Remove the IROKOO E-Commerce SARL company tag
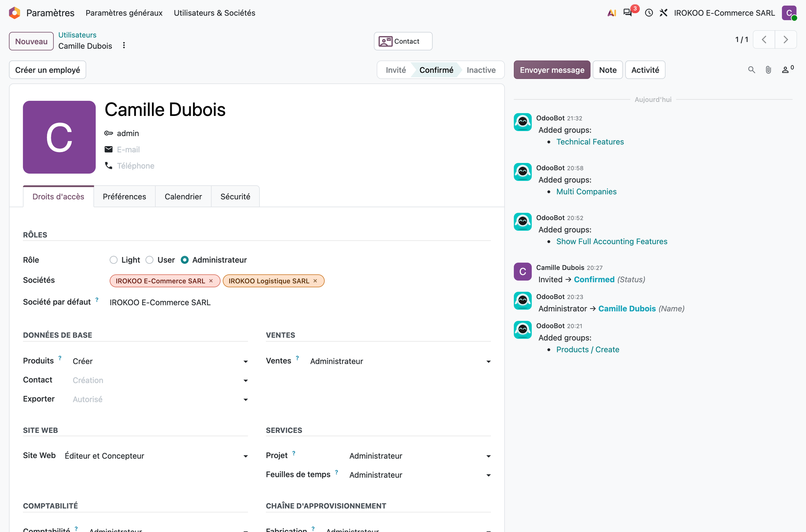 [x=211, y=281]
